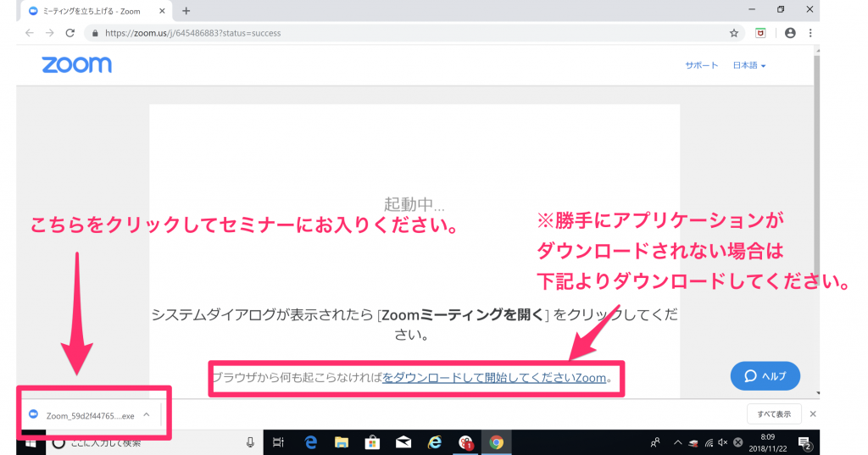Go forward to next page

tap(50, 33)
